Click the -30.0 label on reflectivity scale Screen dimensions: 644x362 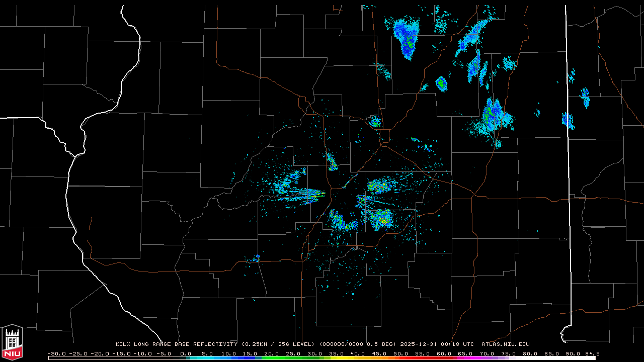[x=56, y=353]
